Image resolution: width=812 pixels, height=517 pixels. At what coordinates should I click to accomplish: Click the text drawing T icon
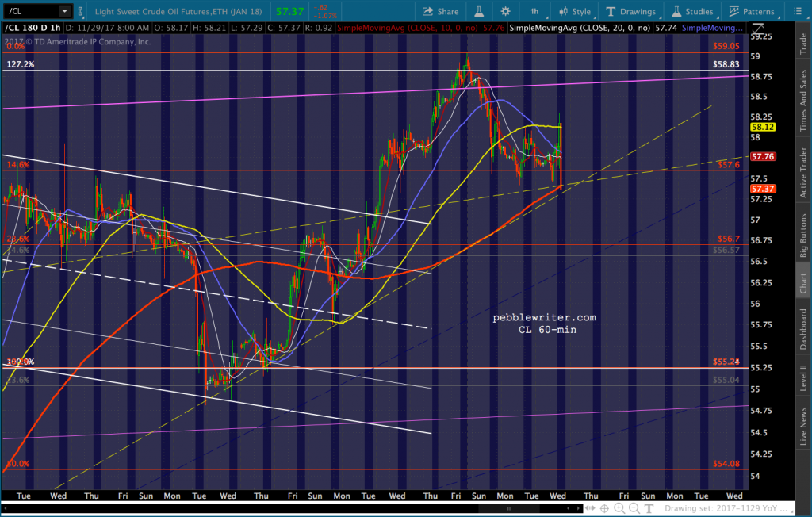click(649, 509)
